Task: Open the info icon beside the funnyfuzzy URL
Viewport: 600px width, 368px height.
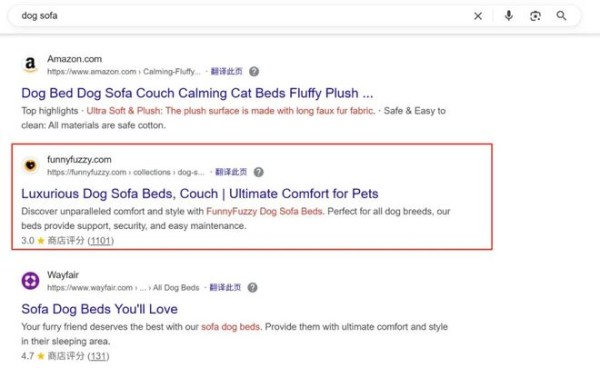Action: (x=259, y=172)
